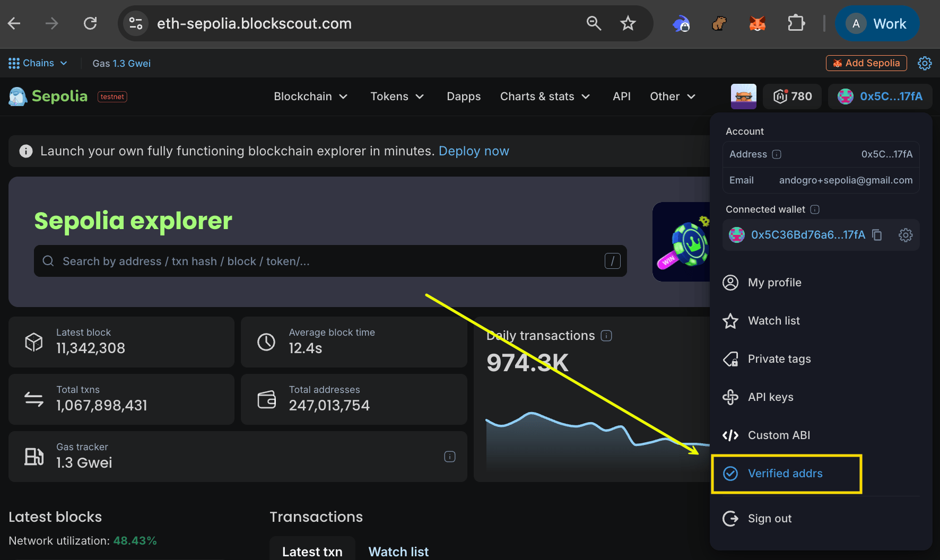Bookmark this page with the star icon
Screen dimensions: 940x560
tap(628, 23)
